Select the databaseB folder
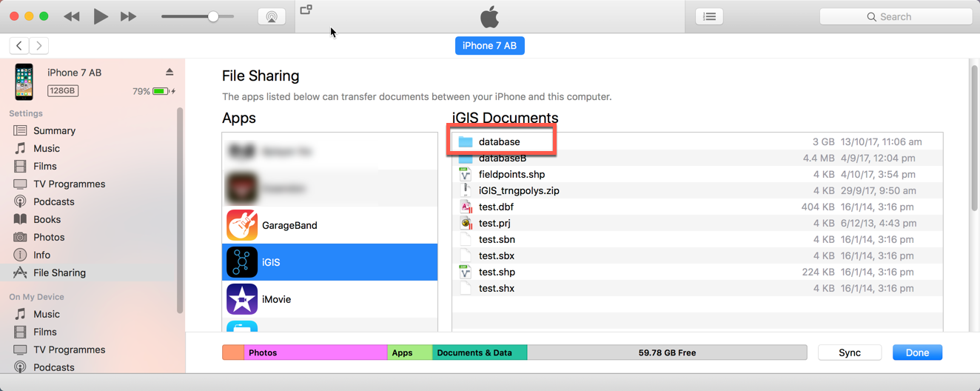Image resolution: width=980 pixels, height=391 pixels. [x=697, y=158]
